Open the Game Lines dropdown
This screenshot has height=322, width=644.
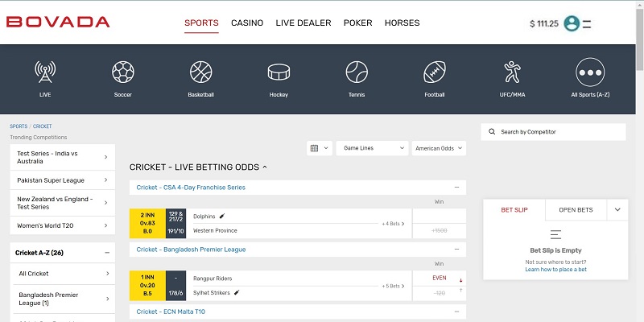(x=372, y=148)
